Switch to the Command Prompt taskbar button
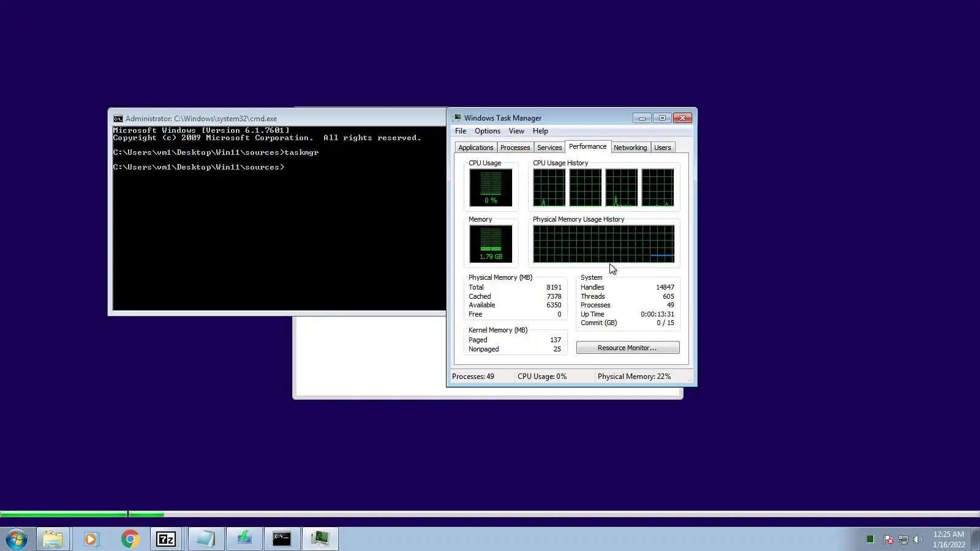 point(282,539)
